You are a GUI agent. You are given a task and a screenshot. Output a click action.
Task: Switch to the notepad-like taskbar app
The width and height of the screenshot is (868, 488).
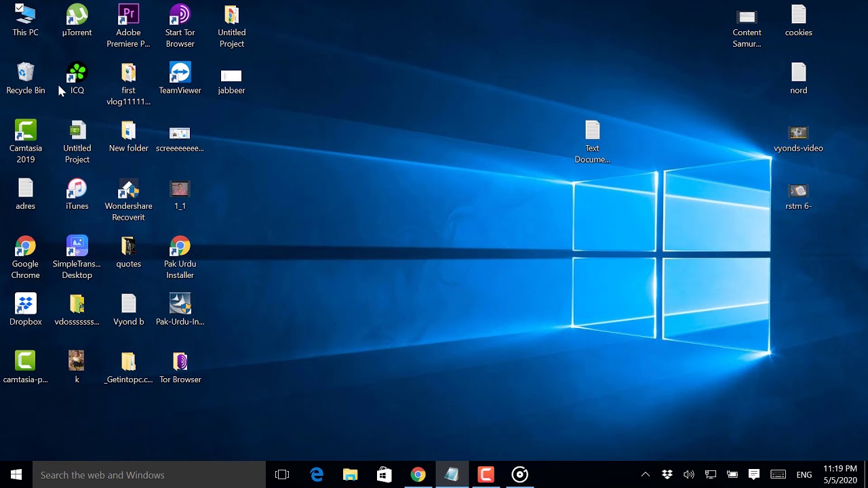click(x=452, y=474)
